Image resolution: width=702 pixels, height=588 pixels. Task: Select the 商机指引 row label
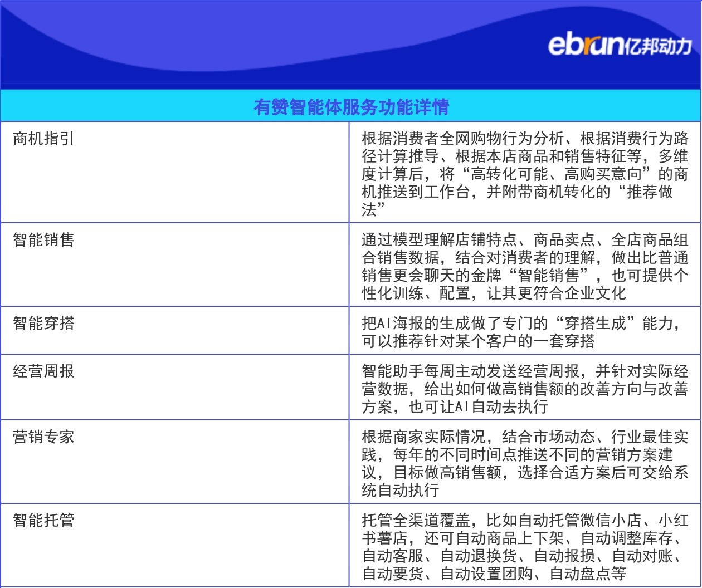click(43, 138)
